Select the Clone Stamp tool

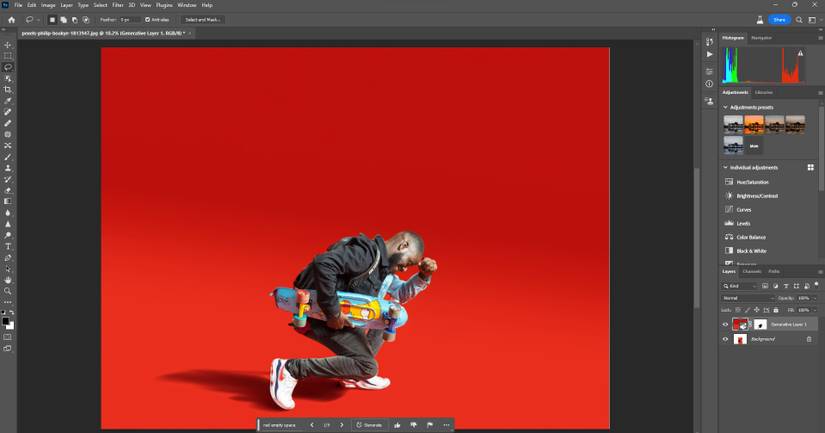point(7,168)
